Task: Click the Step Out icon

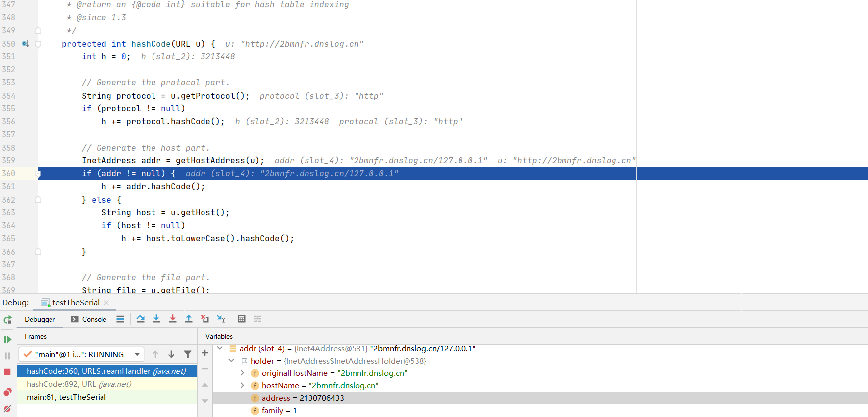Action: [x=189, y=319]
